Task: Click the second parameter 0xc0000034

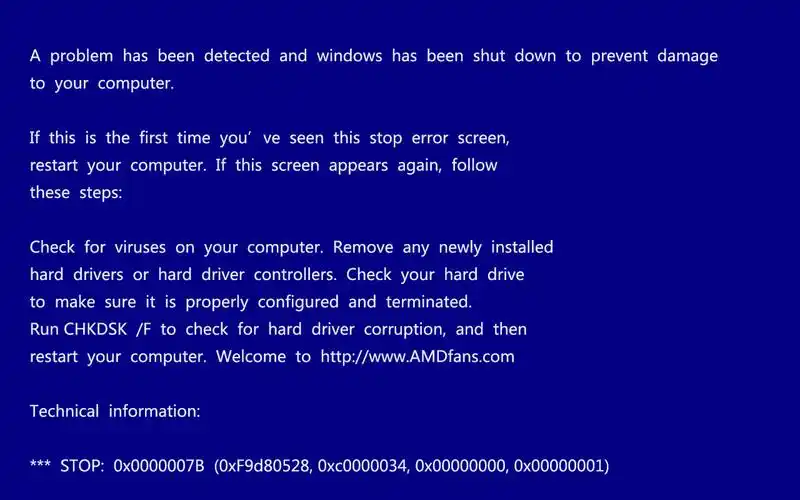Action: click(363, 466)
